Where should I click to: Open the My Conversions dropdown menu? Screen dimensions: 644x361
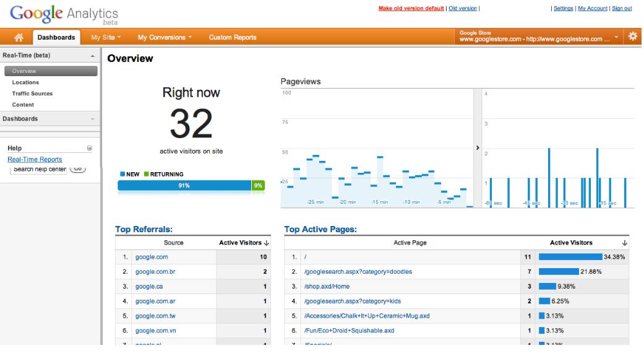point(165,37)
